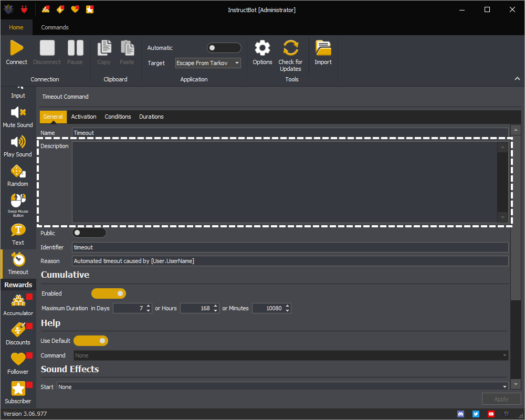Click accumulator shortcut in title bar
Viewport: 525px width, 420px height.
pyautogui.click(x=46, y=9)
